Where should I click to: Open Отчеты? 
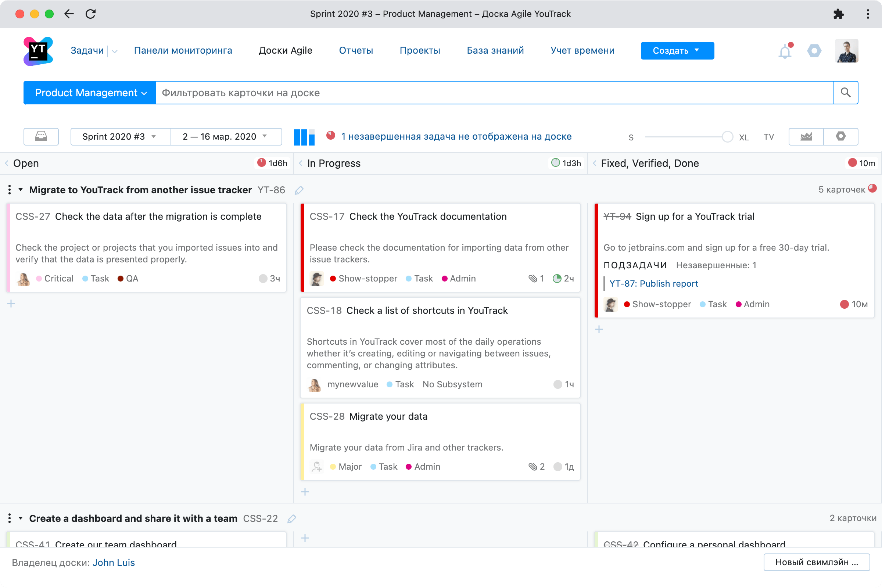coord(356,51)
